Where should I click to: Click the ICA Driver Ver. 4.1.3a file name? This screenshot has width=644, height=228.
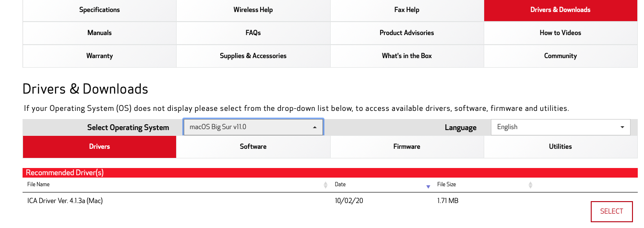65,201
